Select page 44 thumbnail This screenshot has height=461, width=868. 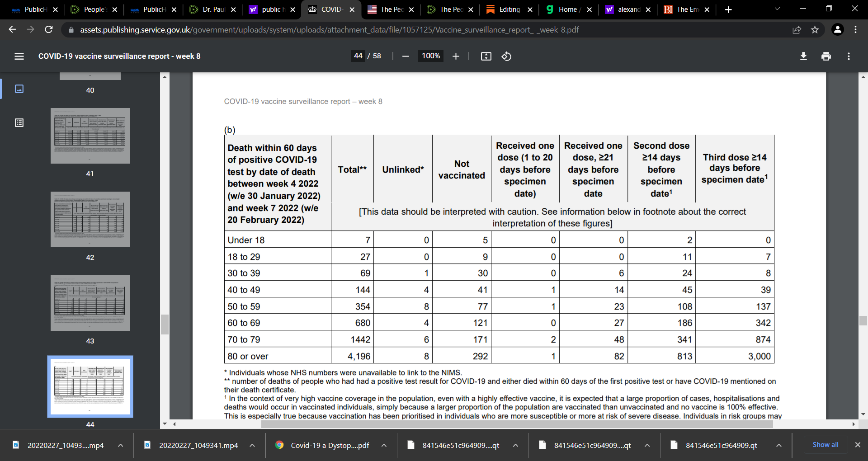click(x=90, y=386)
